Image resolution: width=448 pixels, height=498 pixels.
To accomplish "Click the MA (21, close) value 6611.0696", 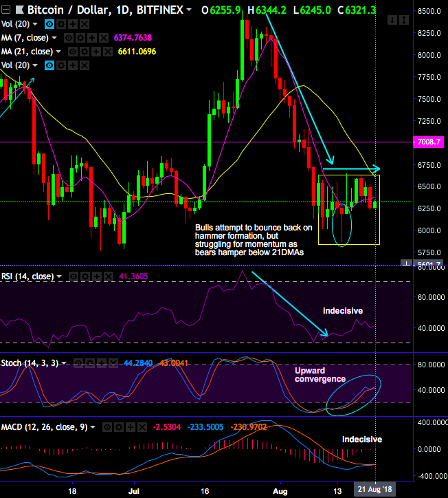I will tap(137, 52).
